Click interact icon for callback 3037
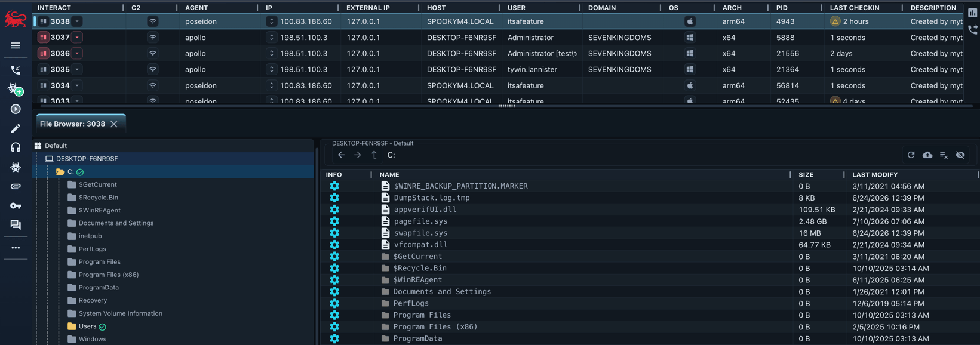 coord(43,37)
